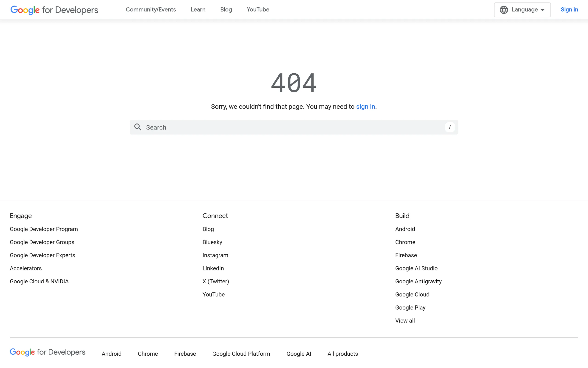Viewport: 588px width, 368px height.
Task: Click the Google for Developers header logo
Action: click(x=54, y=10)
